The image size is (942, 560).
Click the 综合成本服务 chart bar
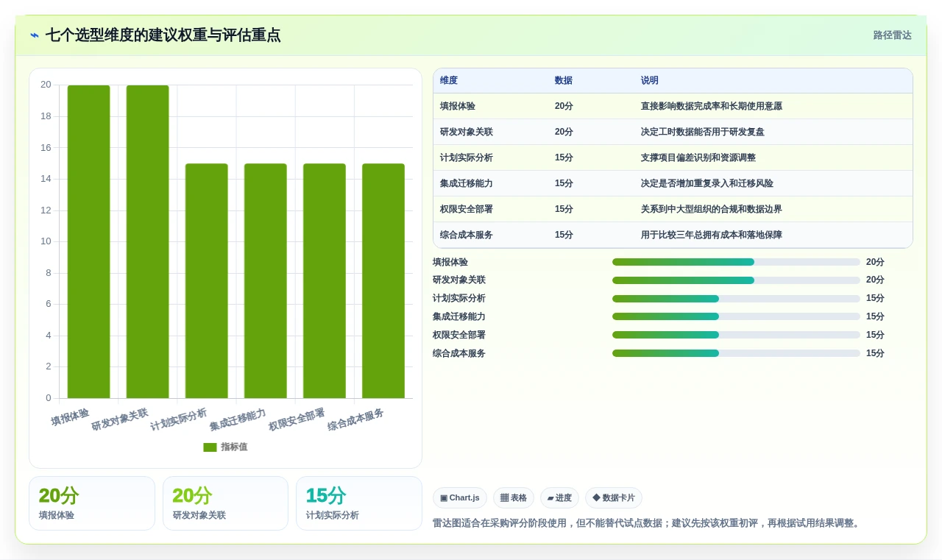pyautogui.click(x=383, y=281)
